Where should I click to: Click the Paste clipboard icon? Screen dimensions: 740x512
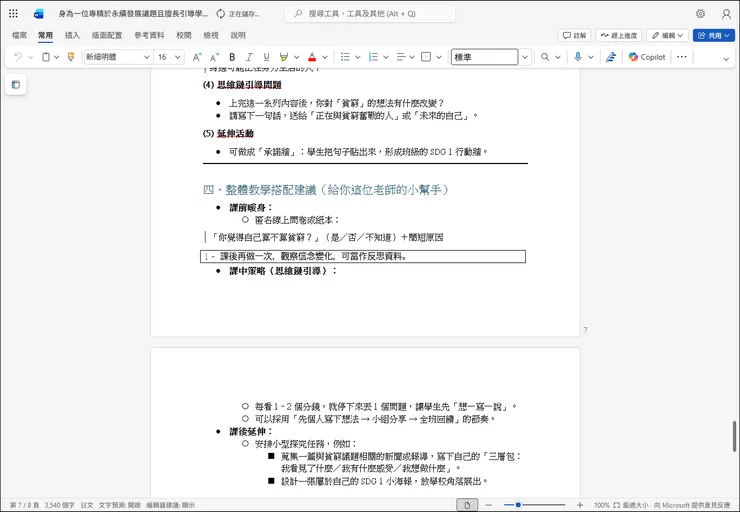click(46, 57)
